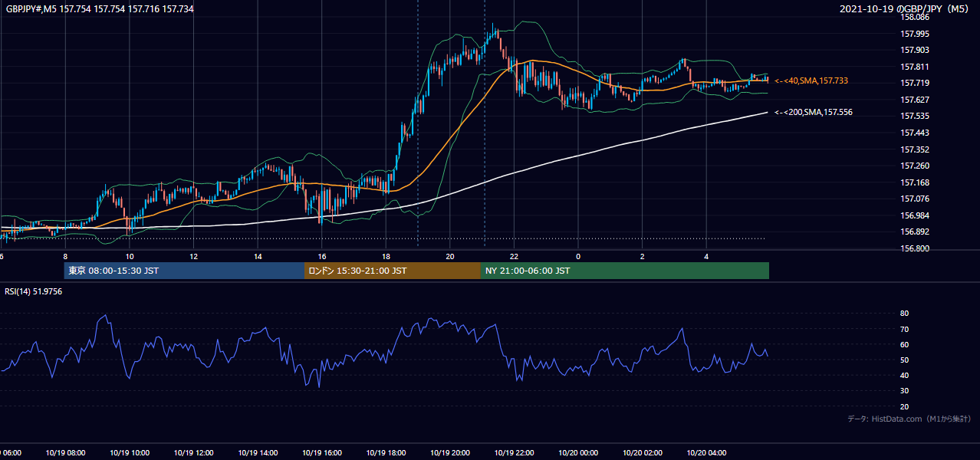The height and width of the screenshot is (460, 980).
Task: Click the 157.903 price axis label
Action: (916, 50)
